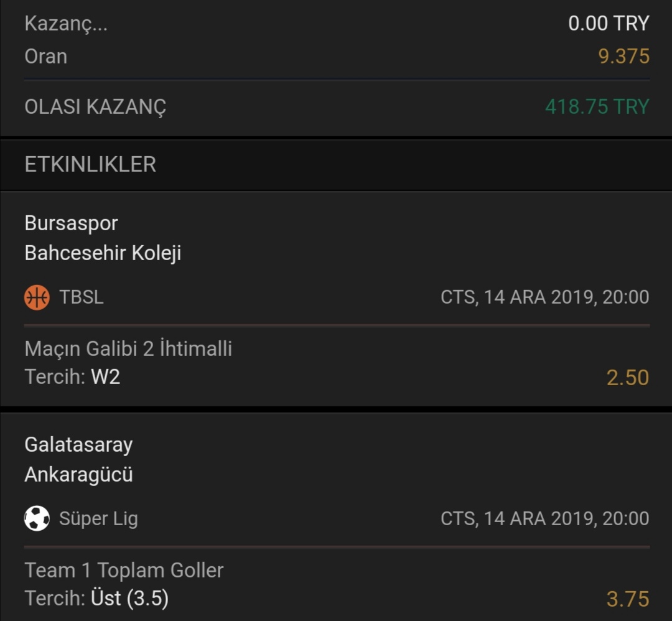
Task: Select the Ankaragücü team name
Action: (79, 474)
